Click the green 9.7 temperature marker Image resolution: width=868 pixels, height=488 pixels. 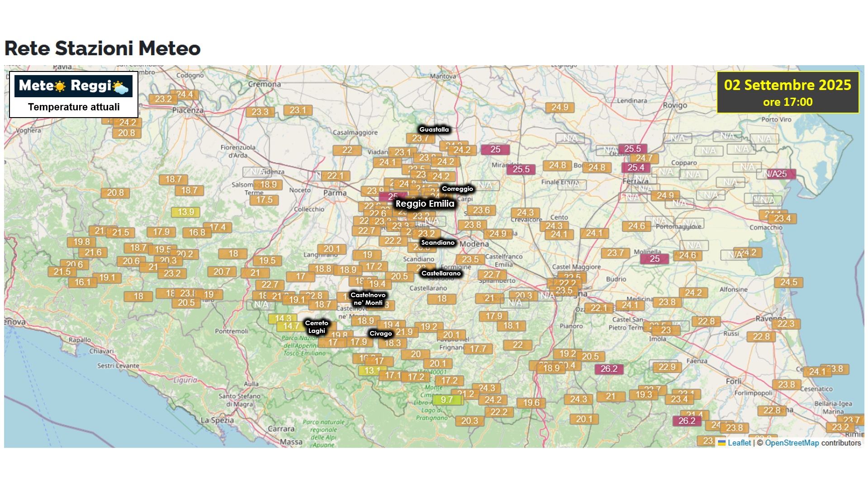pos(446,400)
